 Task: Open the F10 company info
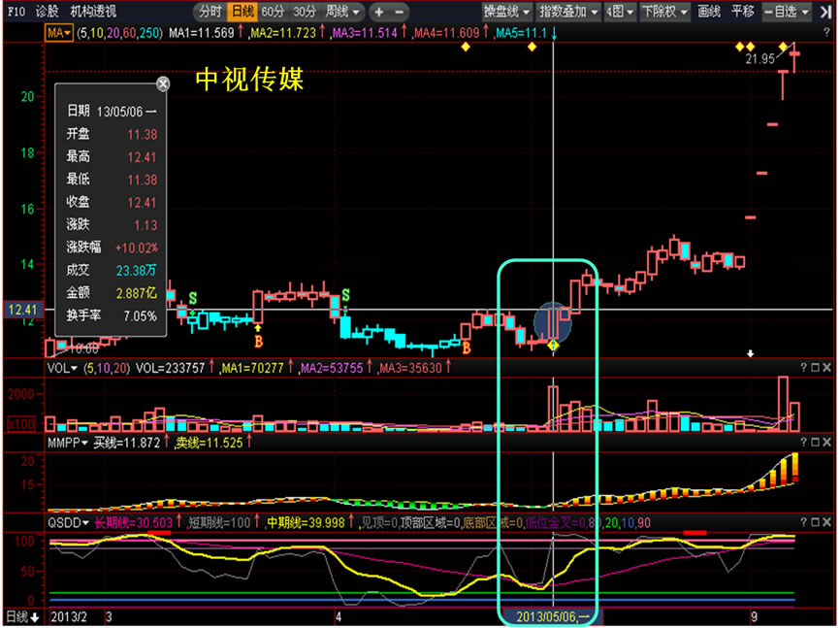pos(16,12)
